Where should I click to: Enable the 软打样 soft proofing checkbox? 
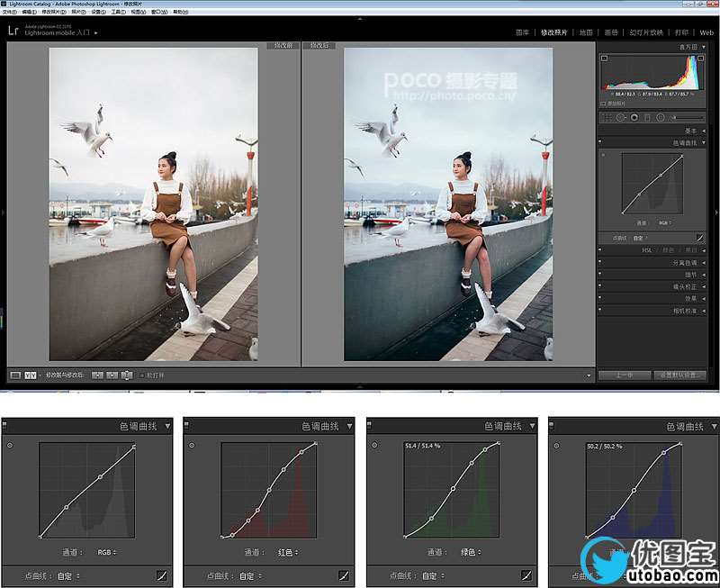click(142, 375)
